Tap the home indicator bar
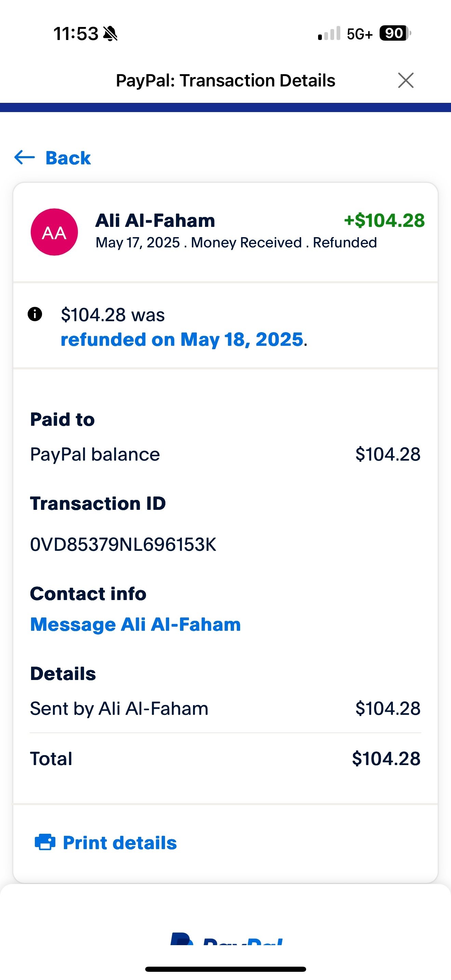 pyautogui.click(x=225, y=969)
